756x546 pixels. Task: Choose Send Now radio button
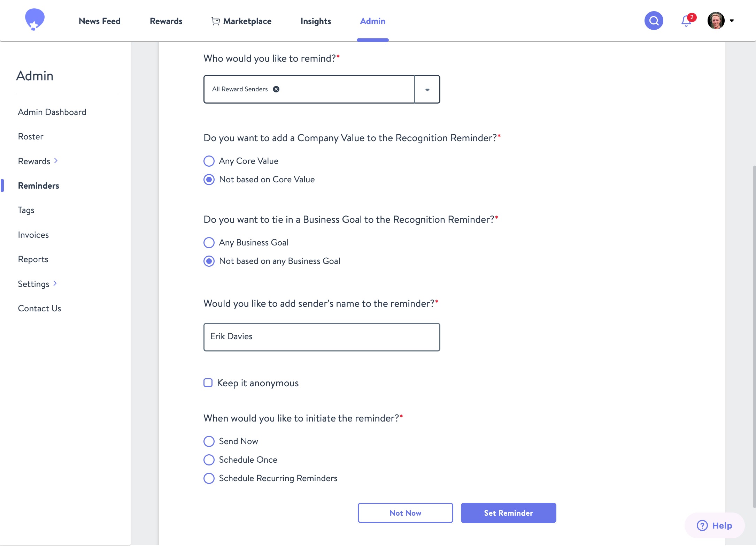point(209,441)
